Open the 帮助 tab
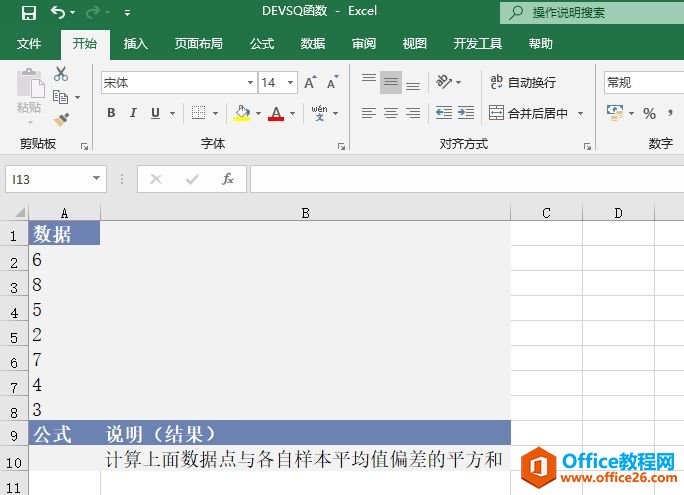This screenshot has width=684, height=495. [x=540, y=44]
